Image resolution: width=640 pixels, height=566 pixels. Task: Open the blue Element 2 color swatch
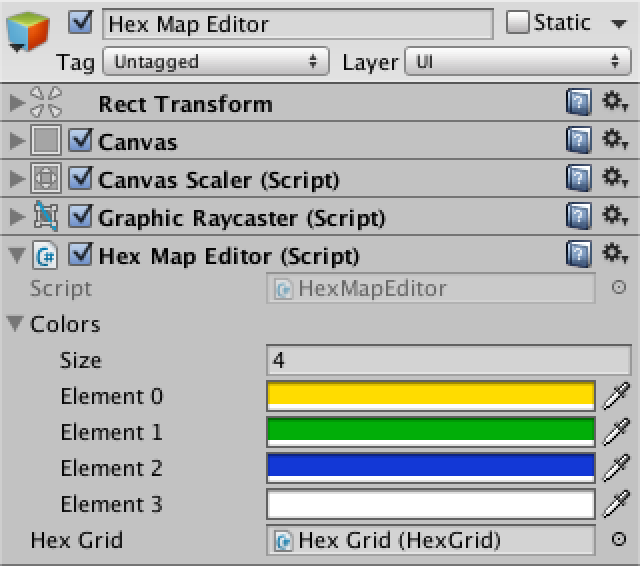pyautogui.click(x=431, y=468)
